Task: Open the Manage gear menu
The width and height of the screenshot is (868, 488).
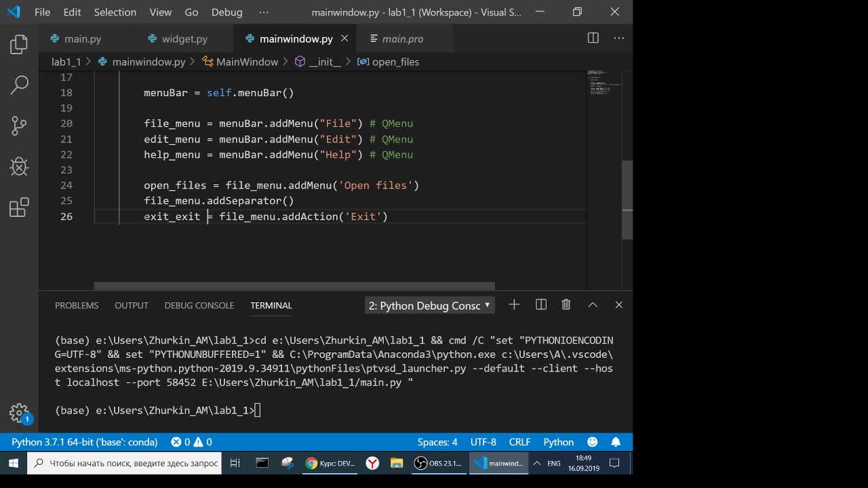Action: 19,413
